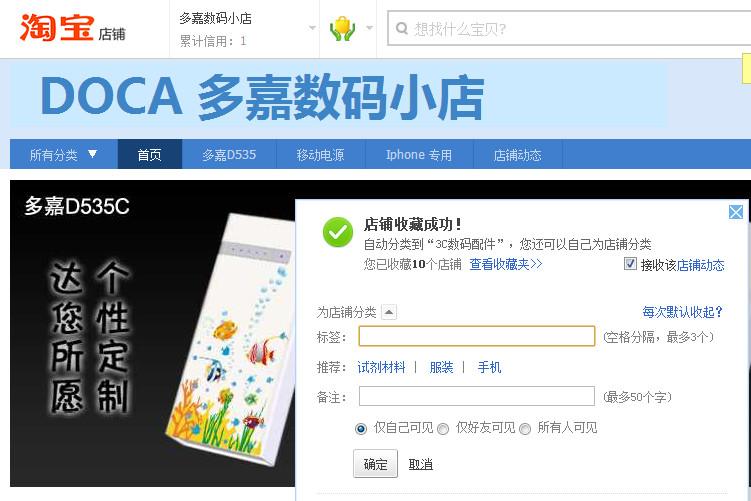Open the 查看收藏夹 link
This screenshot has height=501, width=751.
pyautogui.click(x=506, y=264)
